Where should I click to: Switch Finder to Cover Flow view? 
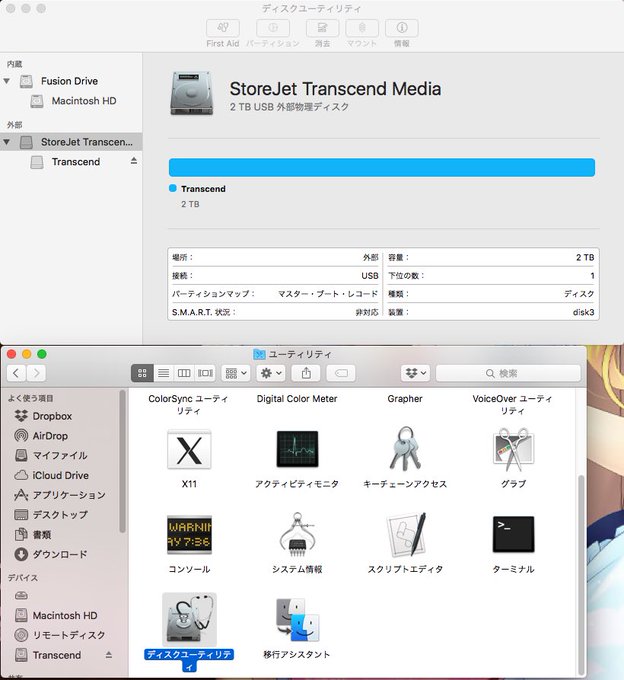point(205,373)
